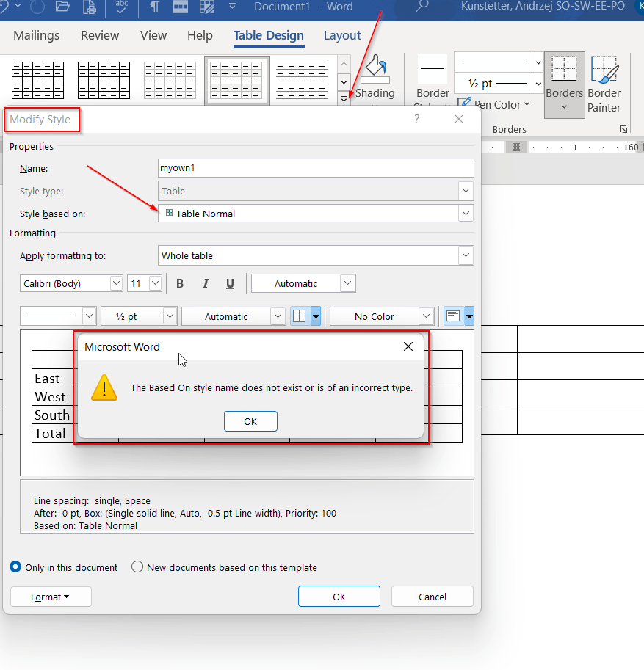
Task: Click the Name field containing myown1
Action: click(316, 168)
